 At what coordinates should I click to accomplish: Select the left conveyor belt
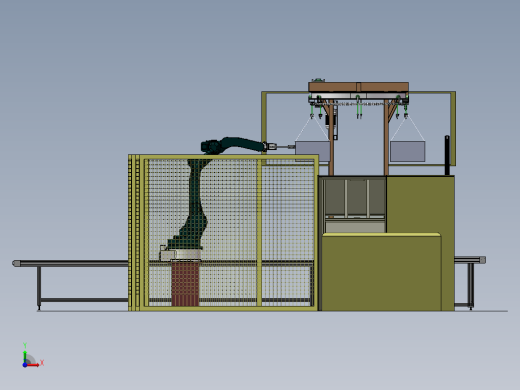pos(71,263)
